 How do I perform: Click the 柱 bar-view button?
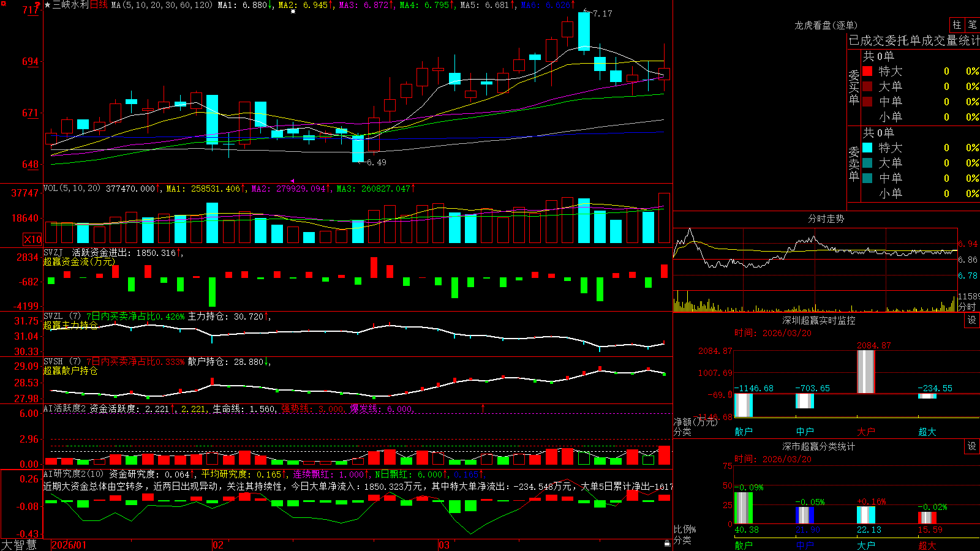coord(957,24)
